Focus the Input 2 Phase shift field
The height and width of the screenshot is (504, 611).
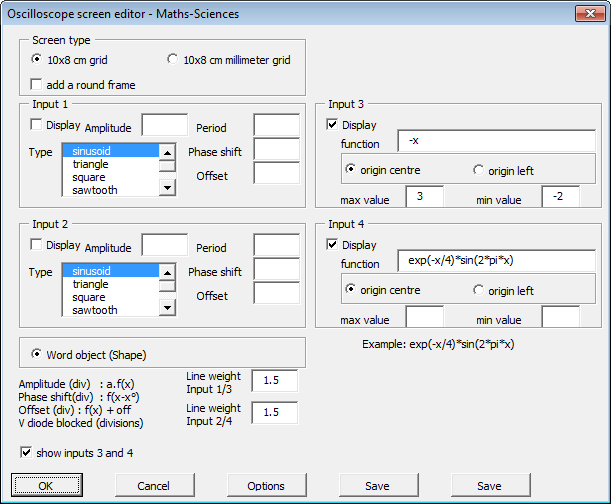276,269
